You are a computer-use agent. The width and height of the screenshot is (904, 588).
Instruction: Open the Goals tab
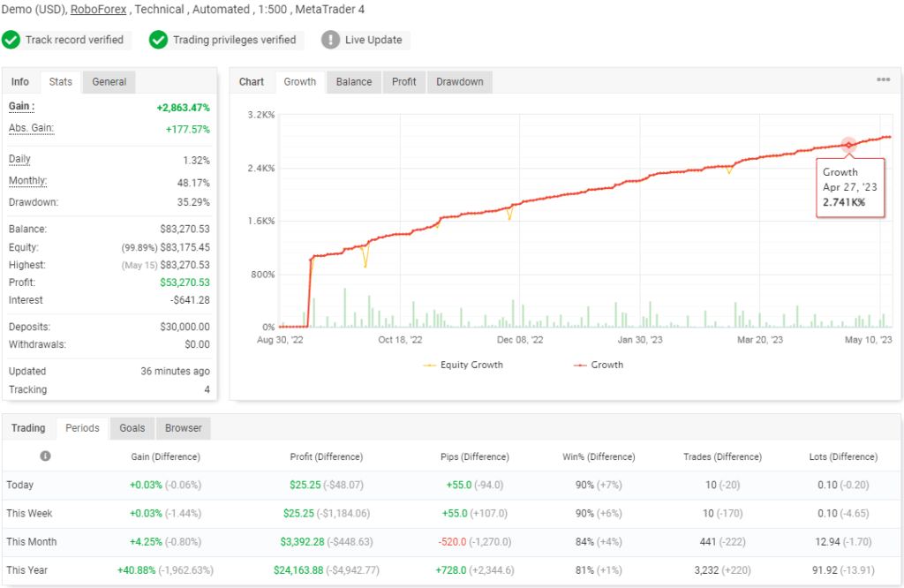[x=132, y=428]
